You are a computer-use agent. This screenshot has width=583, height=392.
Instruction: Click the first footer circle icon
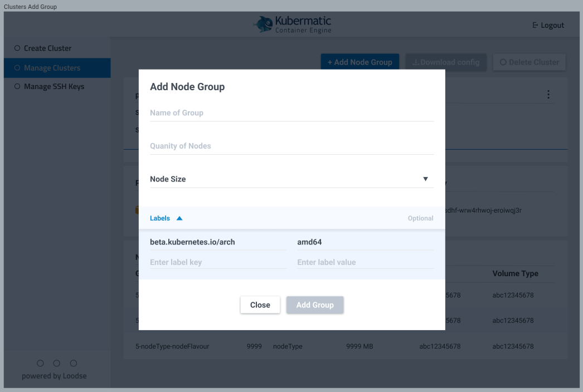point(40,363)
